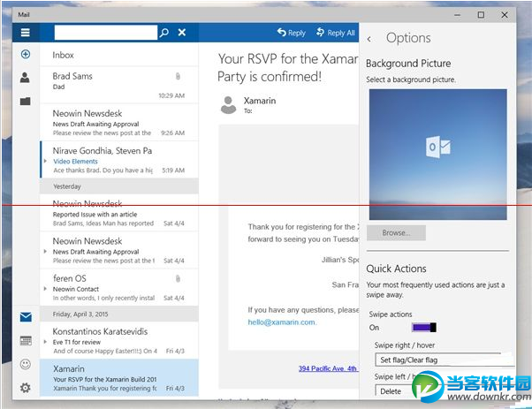Open the Delete swipe left dropdown
The image size is (532, 409).
(x=393, y=391)
